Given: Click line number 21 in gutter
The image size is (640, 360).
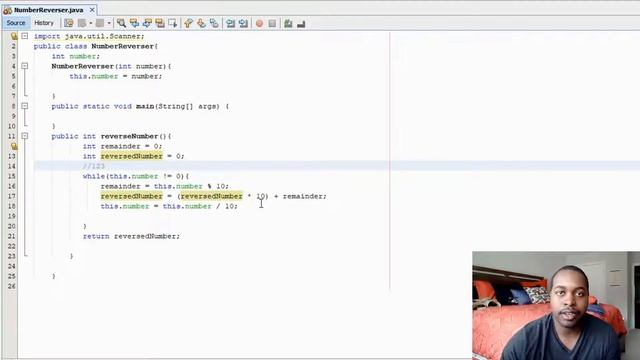Looking at the screenshot, I should click(x=11, y=236).
